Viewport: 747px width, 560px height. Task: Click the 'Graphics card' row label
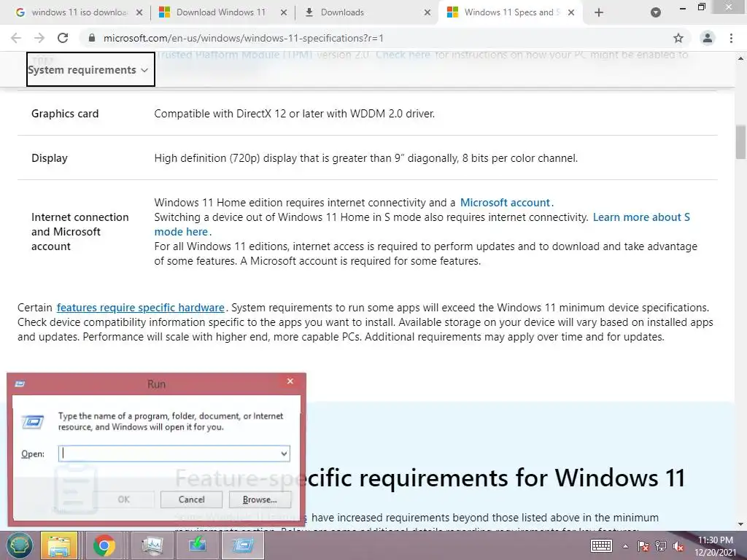coord(65,114)
